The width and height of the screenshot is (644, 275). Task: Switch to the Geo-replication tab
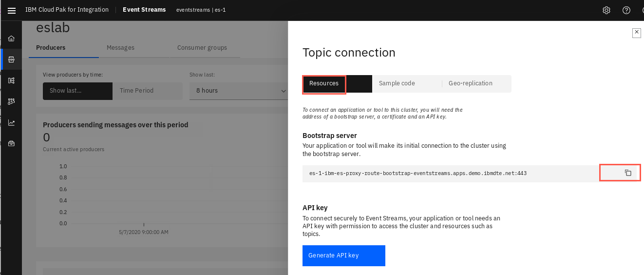pos(476,84)
